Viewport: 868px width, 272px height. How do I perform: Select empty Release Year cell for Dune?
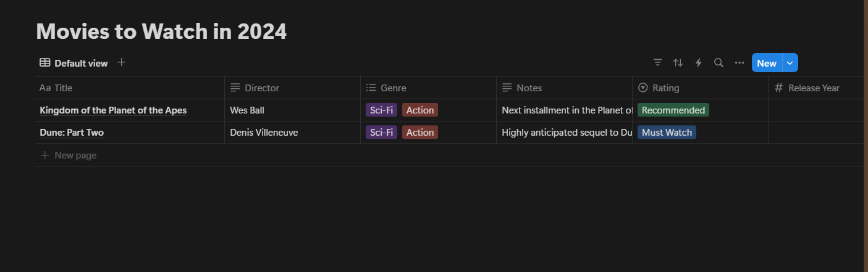(815, 133)
